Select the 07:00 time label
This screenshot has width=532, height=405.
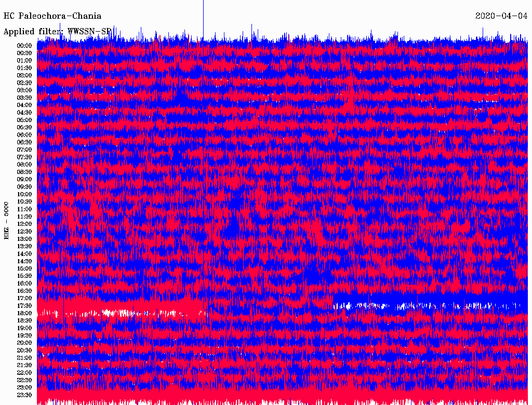click(x=24, y=150)
